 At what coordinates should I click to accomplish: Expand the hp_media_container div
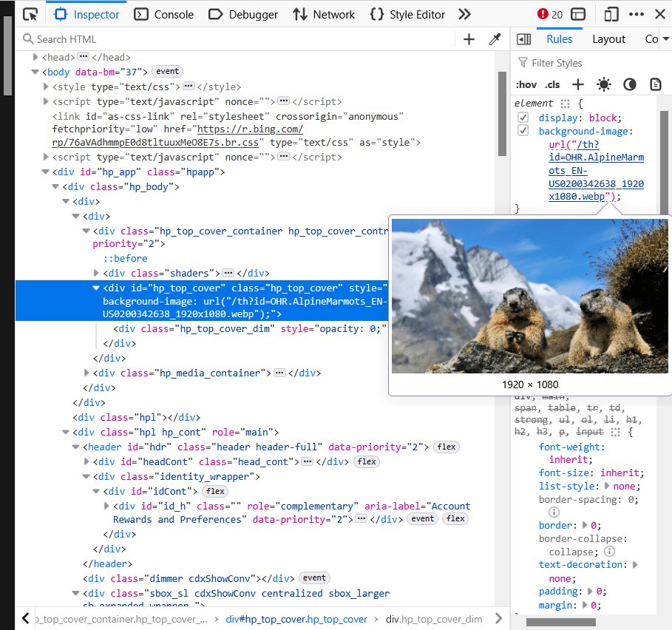87,373
